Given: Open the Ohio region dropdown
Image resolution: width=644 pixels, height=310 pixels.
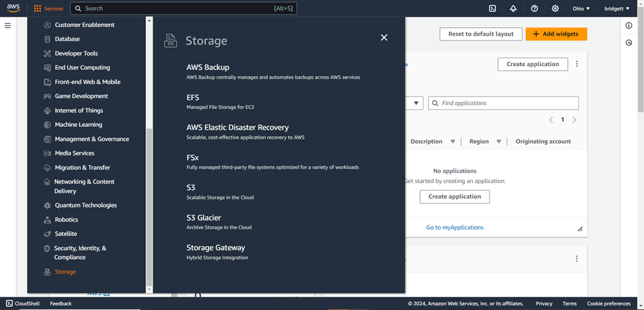Looking at the screenshot, I should tap(581, 8).
